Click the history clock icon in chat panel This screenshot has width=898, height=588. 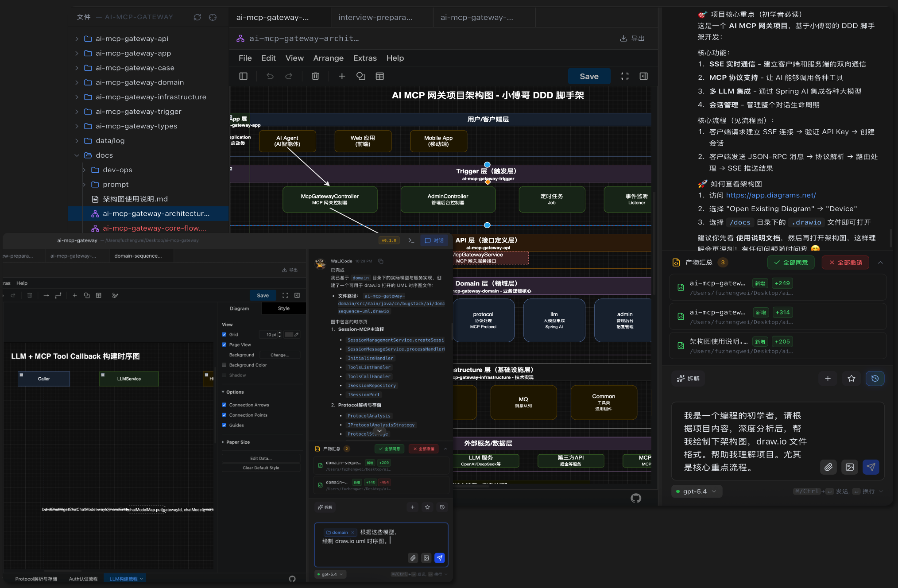point(875,379)
